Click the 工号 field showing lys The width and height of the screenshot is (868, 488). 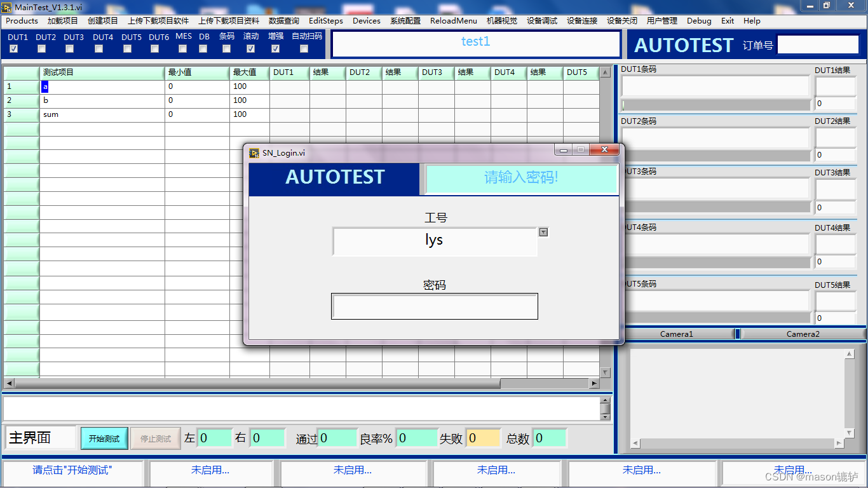point(435,241)
